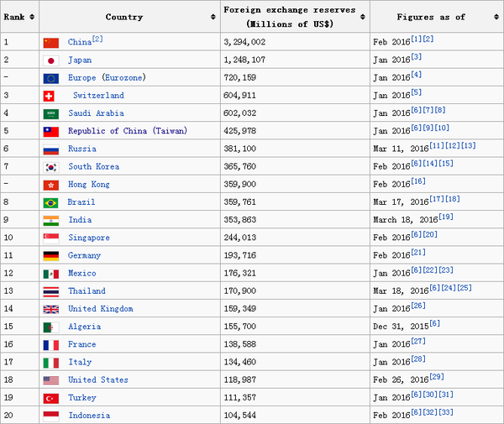Open the South Korea country link
The image size is (504, 424).
click(x=93, y=166)
